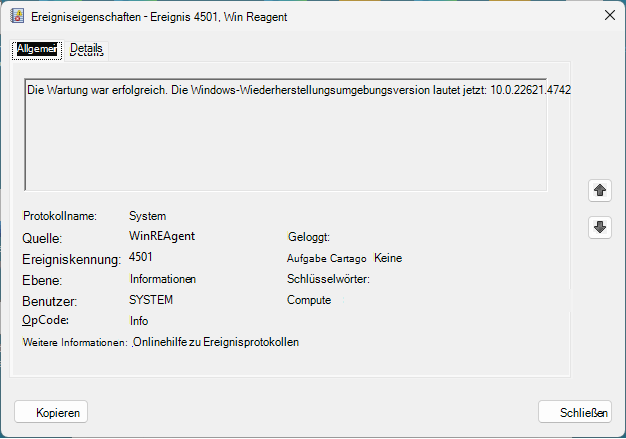Click the 'Ereigniskennung:' label
The width and height of the screenshot is (626, 439).
tap(71, 259)
